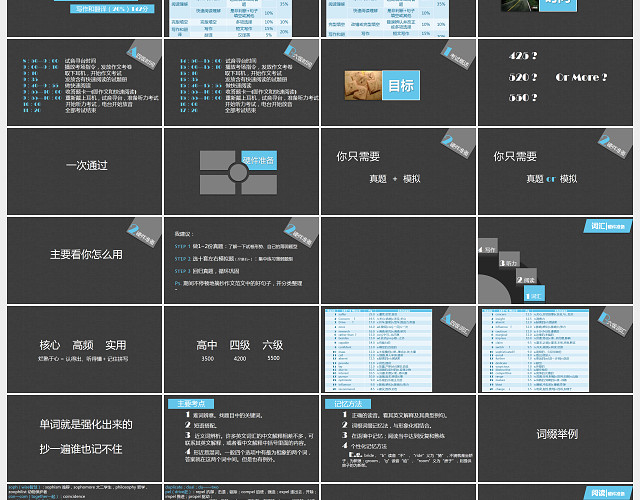This screenshot has height=500, width=640.
Task: Click the number 4200
Action: (x=240, y=358)
